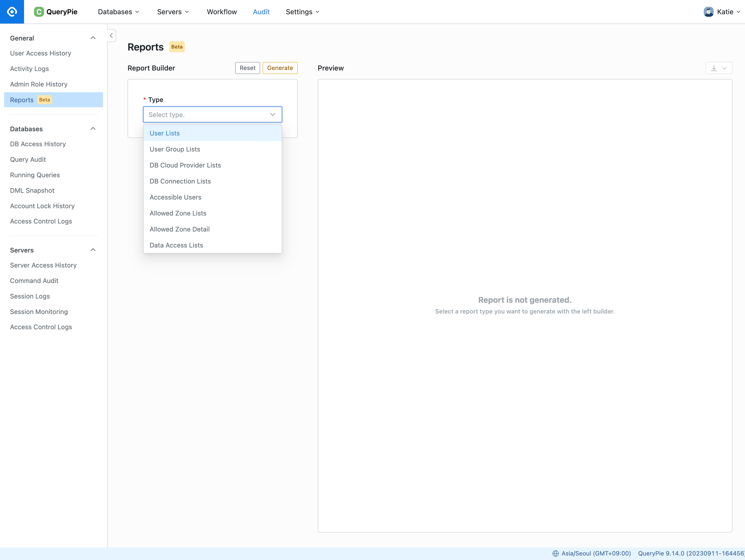The height and width of the screenshot is (560, 745).
Task: Select DB Connection Lists option
Action: pos(213,181)
